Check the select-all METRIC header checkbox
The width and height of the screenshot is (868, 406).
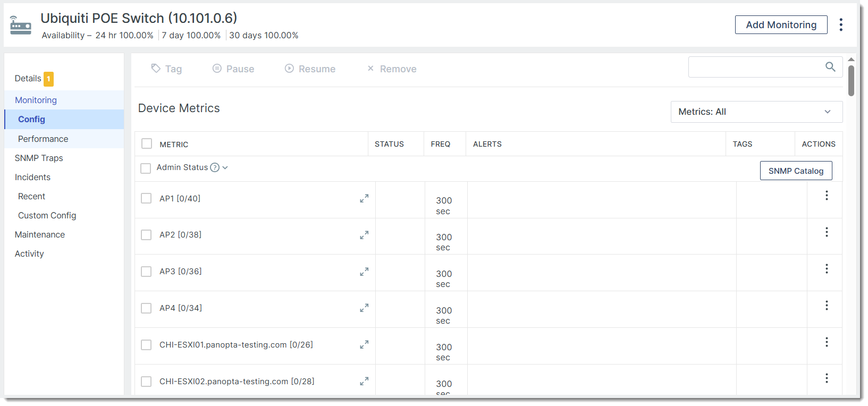click(147, 144)
